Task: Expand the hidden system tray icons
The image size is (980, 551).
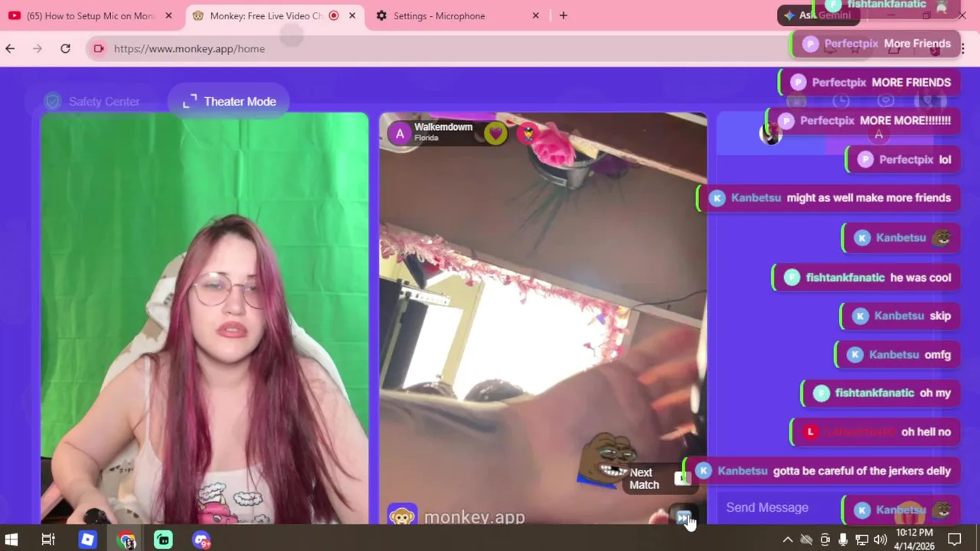Action: pos(788,540)
